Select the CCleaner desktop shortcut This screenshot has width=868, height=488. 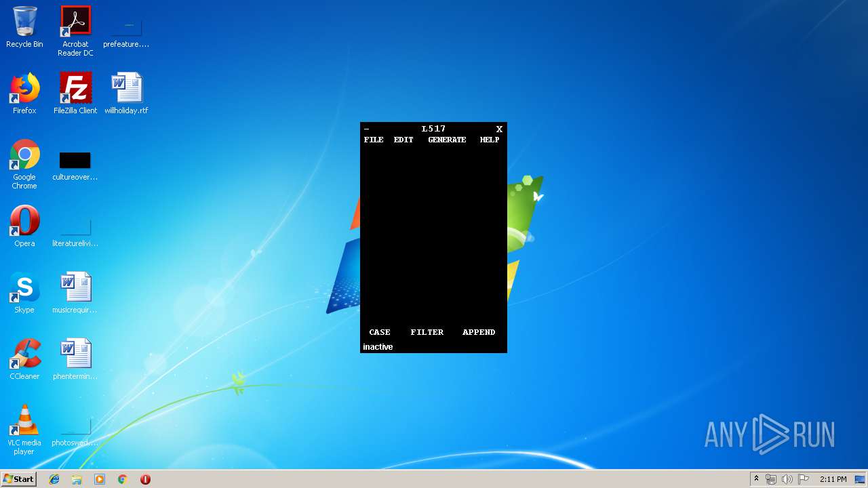coord(24,360)
